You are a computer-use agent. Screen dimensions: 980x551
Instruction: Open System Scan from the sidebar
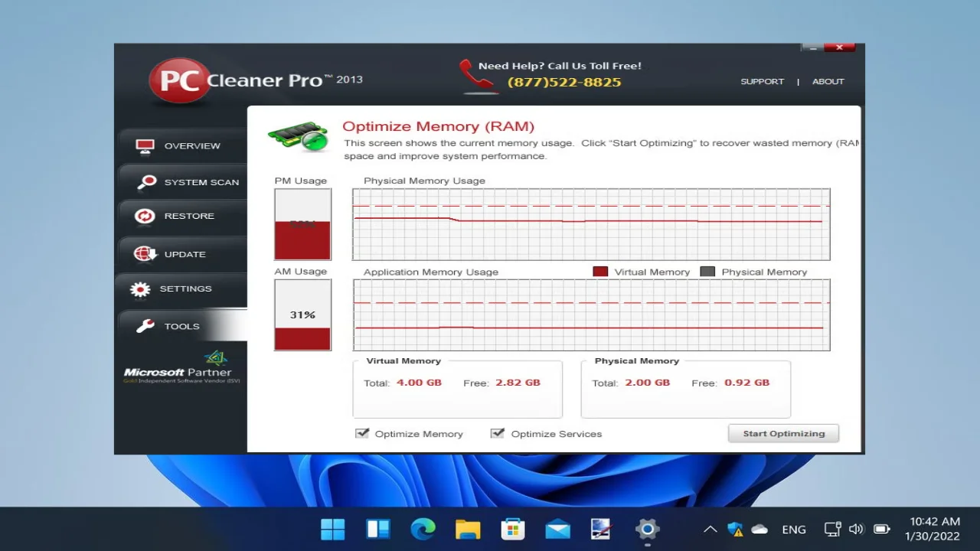[x=182, y=182]
